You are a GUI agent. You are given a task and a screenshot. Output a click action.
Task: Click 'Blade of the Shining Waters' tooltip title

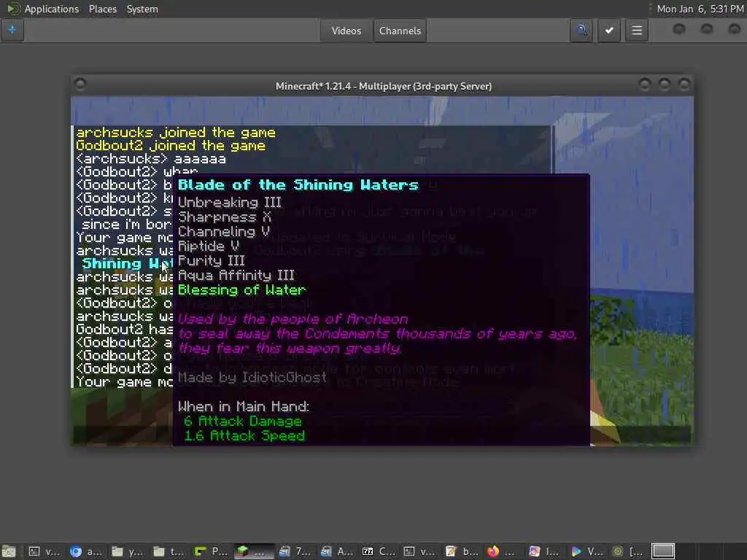tap(298, 184)
